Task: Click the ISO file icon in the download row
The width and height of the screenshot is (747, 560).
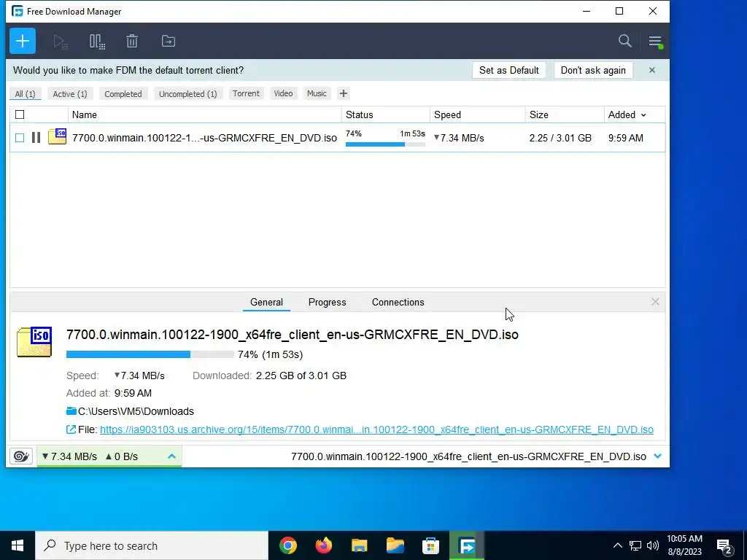Action: pos(57,136)
